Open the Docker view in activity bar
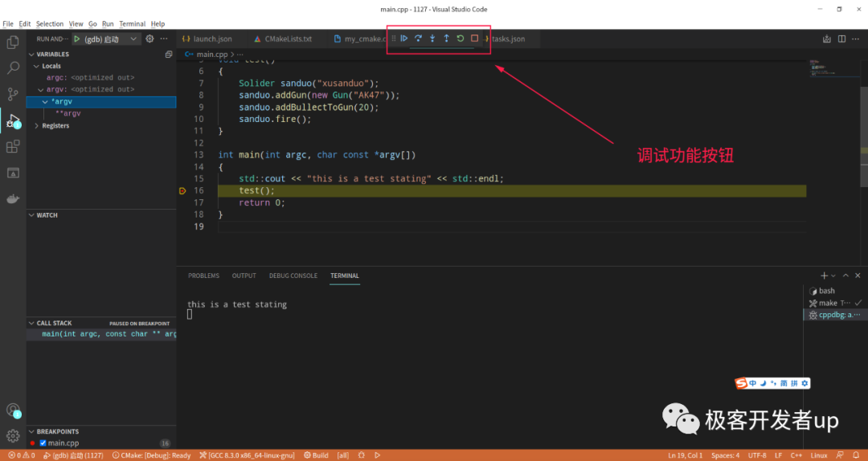The height and width of the screenshot is (461, 868). [13, 198]
